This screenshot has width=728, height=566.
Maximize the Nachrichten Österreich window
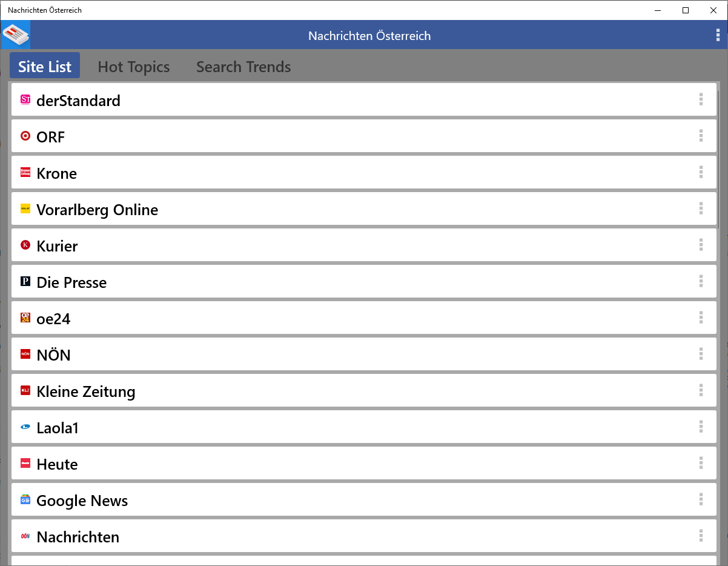[x=686, y=10]
